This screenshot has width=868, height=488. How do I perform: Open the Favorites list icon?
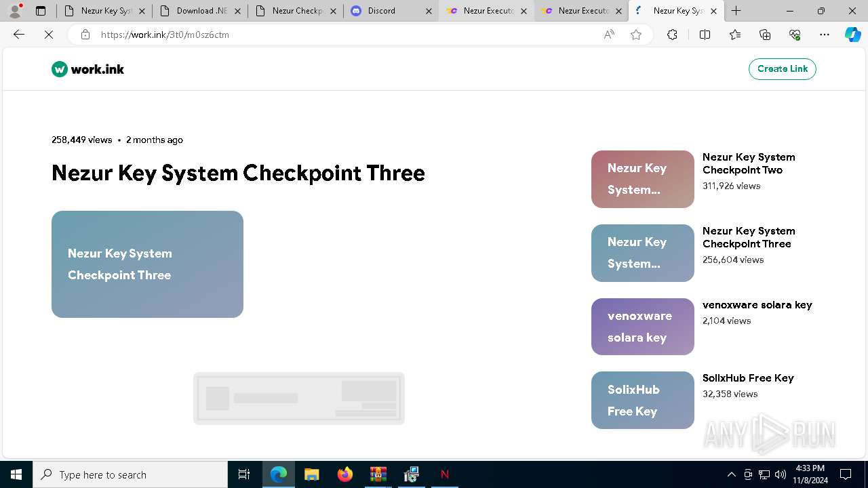[x=735, y=35]
